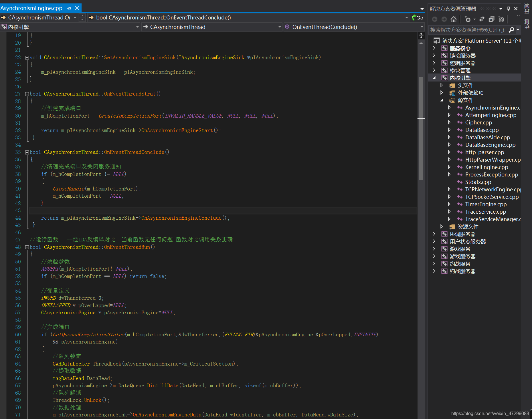
Task: Click the Cipher.cpp file icon
Action: coord(460,122)
